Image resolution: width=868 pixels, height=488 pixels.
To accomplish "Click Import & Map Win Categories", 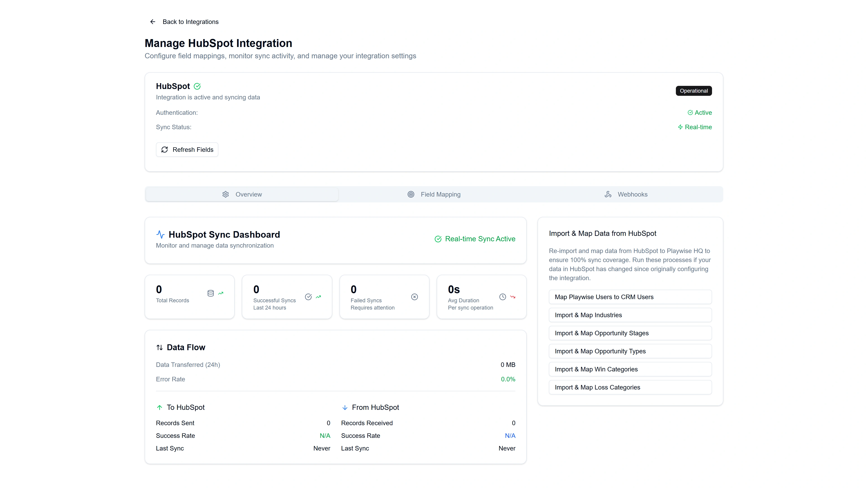I will [630, 369].
